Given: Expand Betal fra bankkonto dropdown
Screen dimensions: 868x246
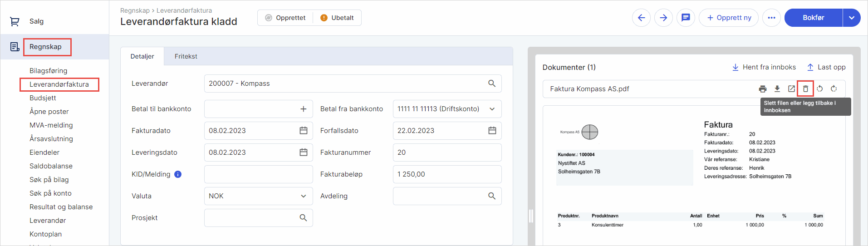Looking at the screenshot, I should 492,109.
